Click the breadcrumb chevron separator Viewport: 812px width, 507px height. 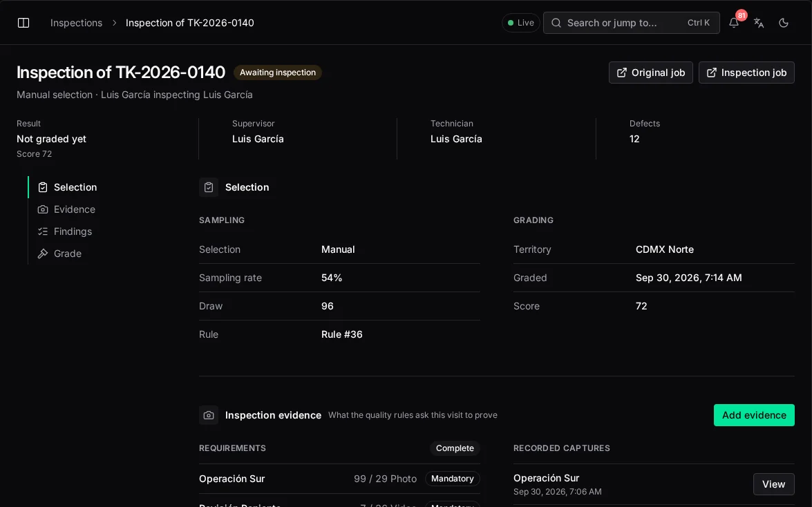(x=115, y=23)
